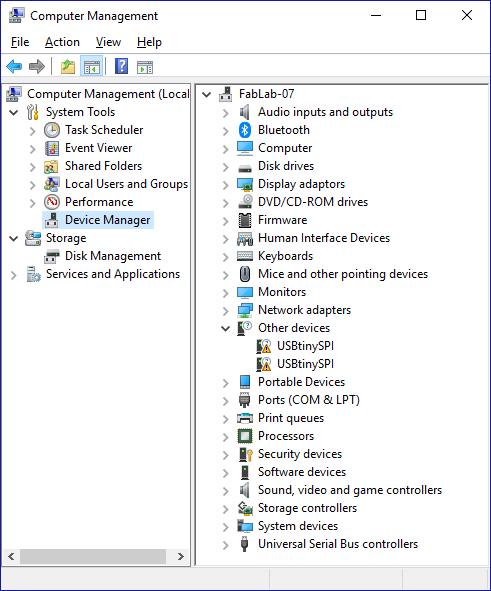Image resolution: width=491 pixels, height=591 pixels.
Task: Click the Event Viewer icon
Action: 52,149
